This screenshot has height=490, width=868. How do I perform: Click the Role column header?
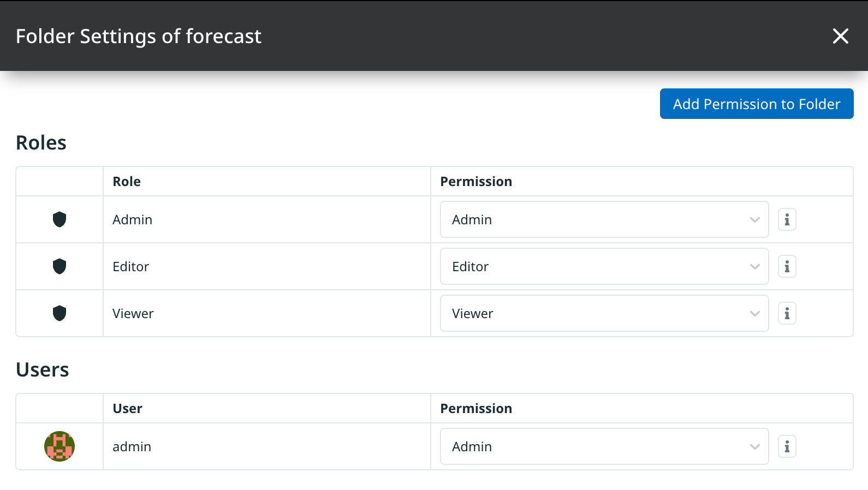pyautogui.click(x=127, y=181)
